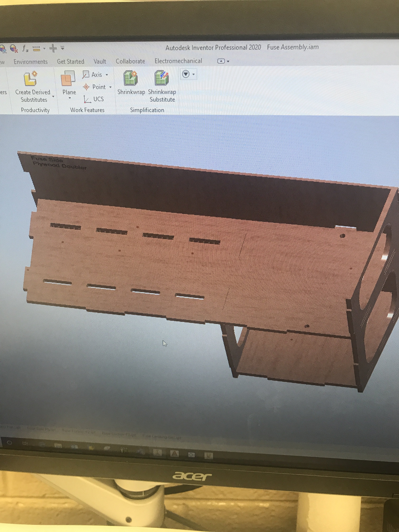The width and height of the screenshot is (399, 532).
Task: Open the Collaborate ribbon tab
Action: pyautogui.click(x=130, y=61)
